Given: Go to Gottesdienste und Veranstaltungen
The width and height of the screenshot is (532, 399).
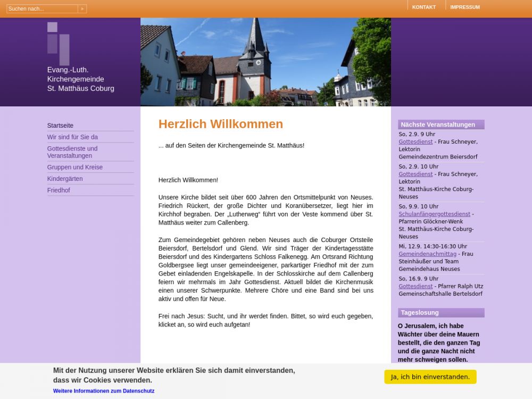Looking at the screenshot, I should [72, 152].
